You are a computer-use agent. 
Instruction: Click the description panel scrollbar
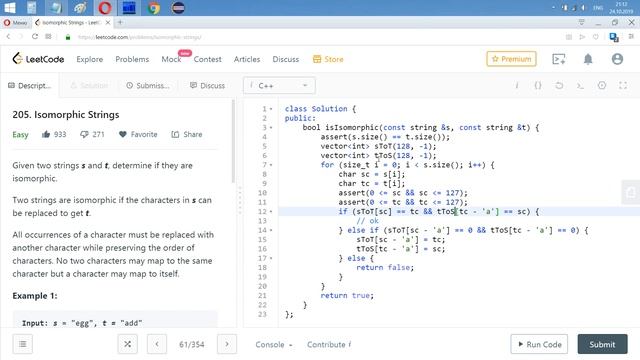233,141
